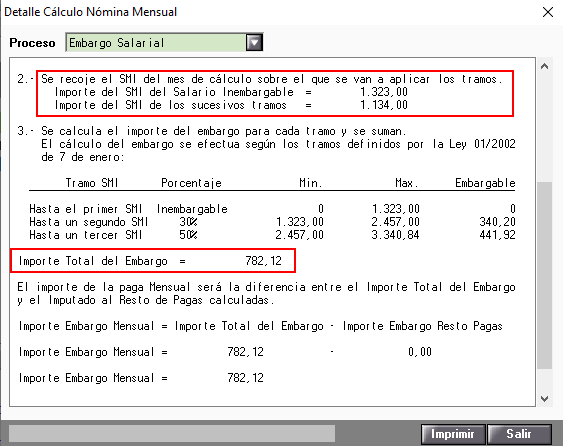Select the 'Min.' column header
563x446 pixels.
point(311,183)
